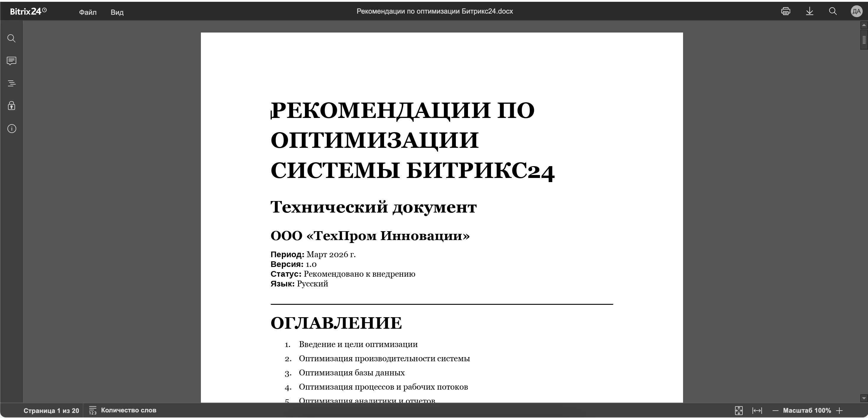868x418 pixels.
Task: Zoom out with the minus button
Action: (x=775, y=411)
